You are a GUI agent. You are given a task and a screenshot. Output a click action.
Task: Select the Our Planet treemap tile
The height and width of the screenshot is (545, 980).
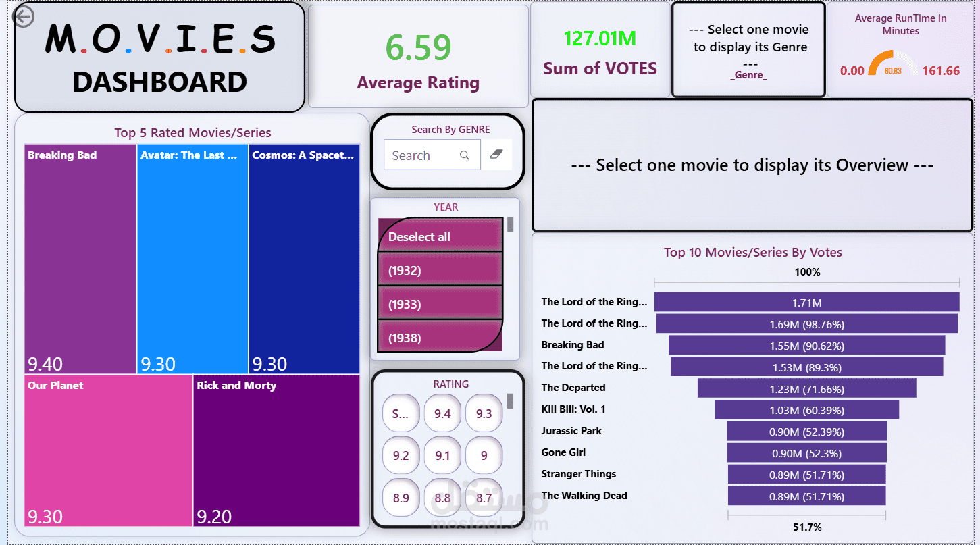click(x=109, y=450)
